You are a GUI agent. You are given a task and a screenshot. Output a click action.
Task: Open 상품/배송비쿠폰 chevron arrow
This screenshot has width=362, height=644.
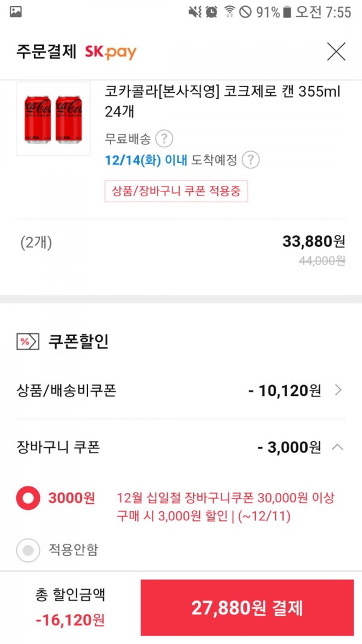tap(338, 390)
